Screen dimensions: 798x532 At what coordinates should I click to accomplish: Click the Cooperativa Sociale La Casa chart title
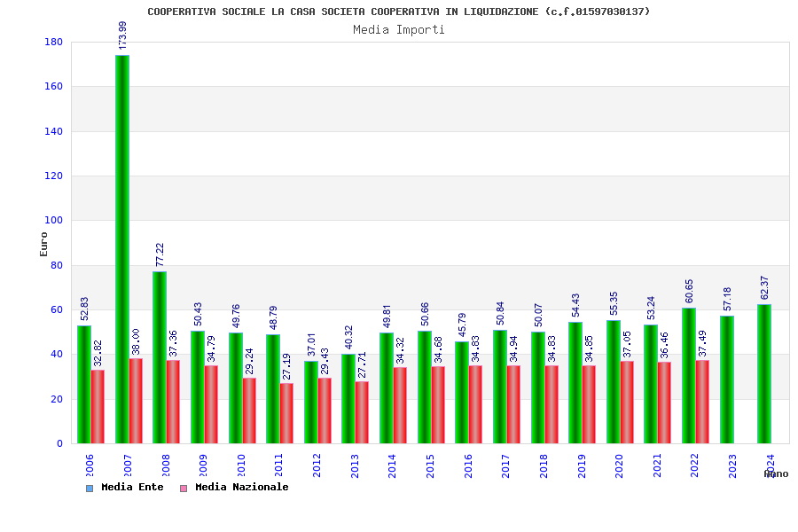[x=399, y=12]
